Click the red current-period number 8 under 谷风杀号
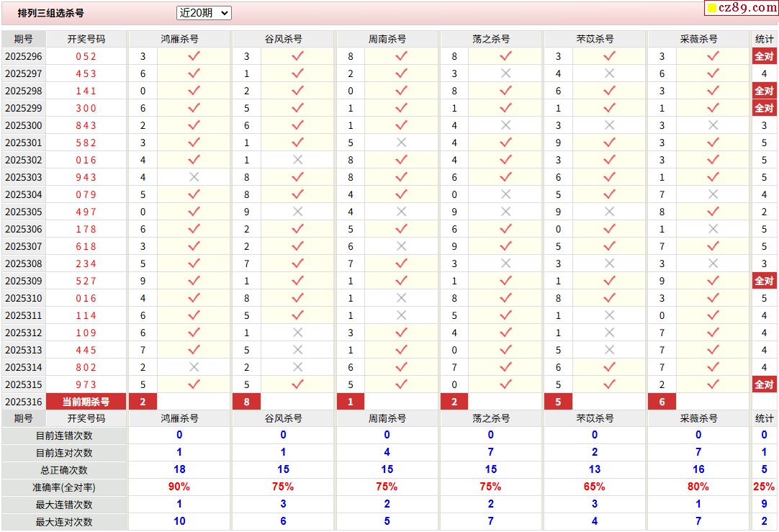Image resolution: width=779 pixels, height=532 pixels. point(246,402)
